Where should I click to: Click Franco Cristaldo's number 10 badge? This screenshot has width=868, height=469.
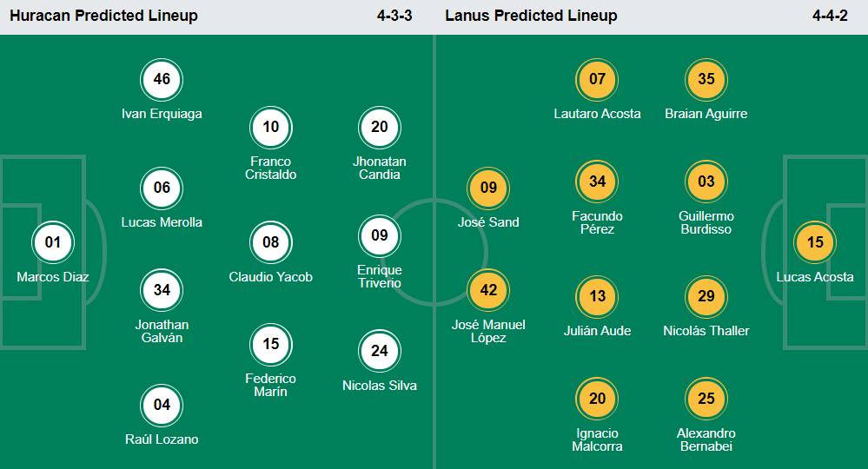(x=271, y=128)
